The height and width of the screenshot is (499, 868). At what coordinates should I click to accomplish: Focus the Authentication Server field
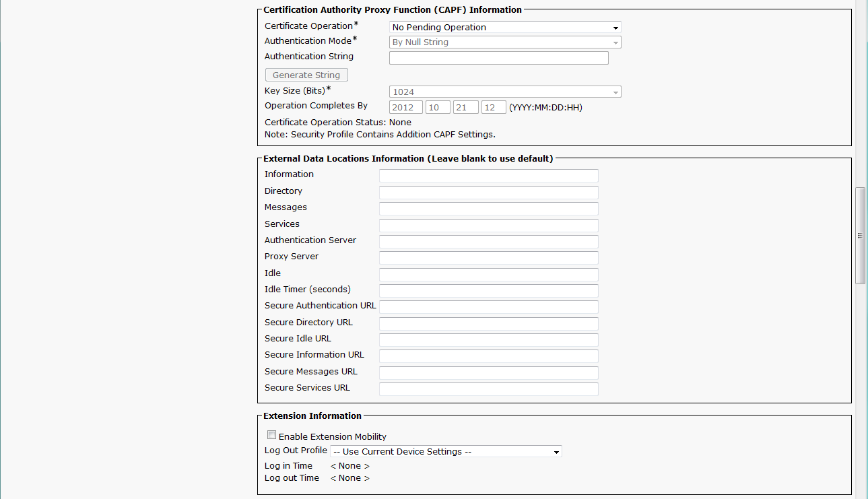point(488,242)
